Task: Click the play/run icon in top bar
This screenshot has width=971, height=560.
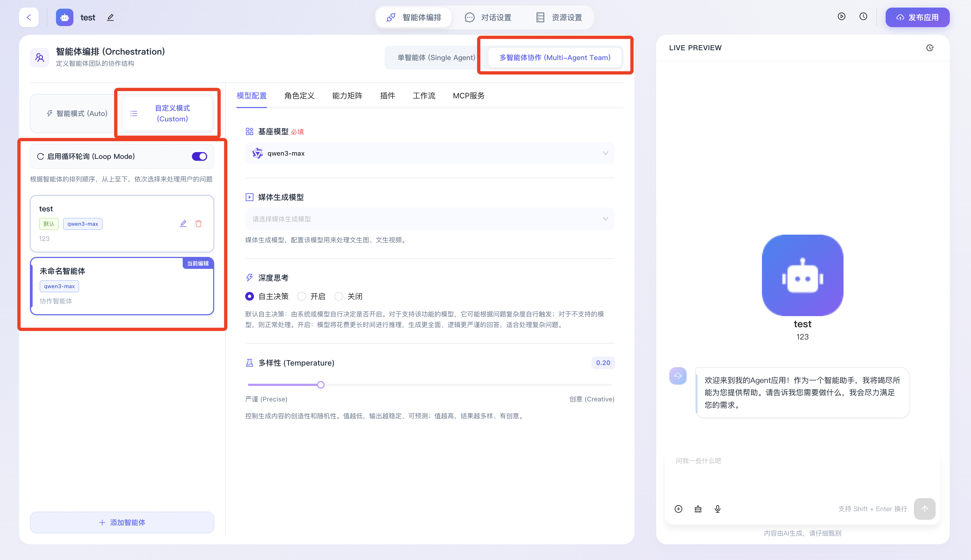Action: pyautogui.click(x=841, y=17)
